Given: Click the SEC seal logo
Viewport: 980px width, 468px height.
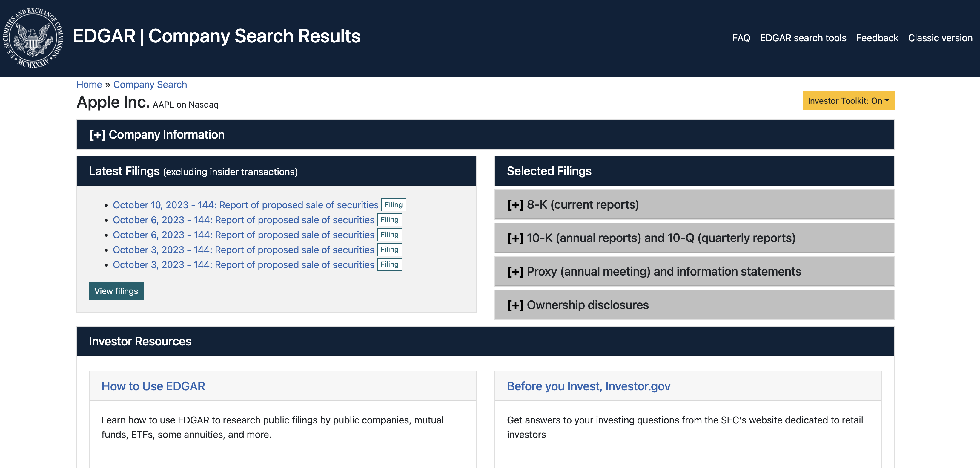Looking at the screenshot, I should [x=33, y=38].
